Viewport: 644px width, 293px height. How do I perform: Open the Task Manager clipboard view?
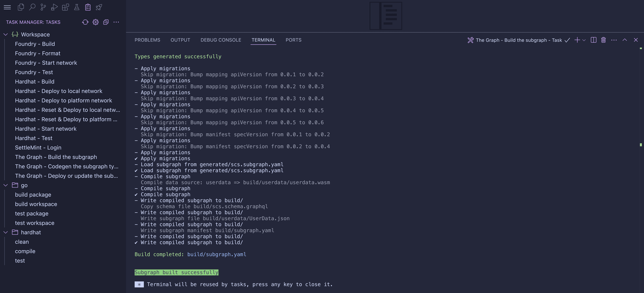pos(88,7)
